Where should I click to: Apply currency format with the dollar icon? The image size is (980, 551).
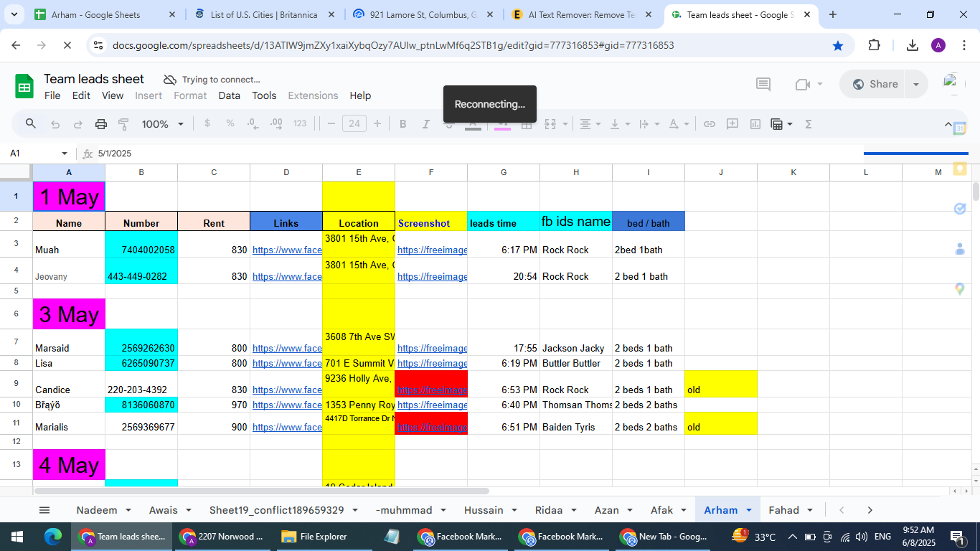click(207, 123)
